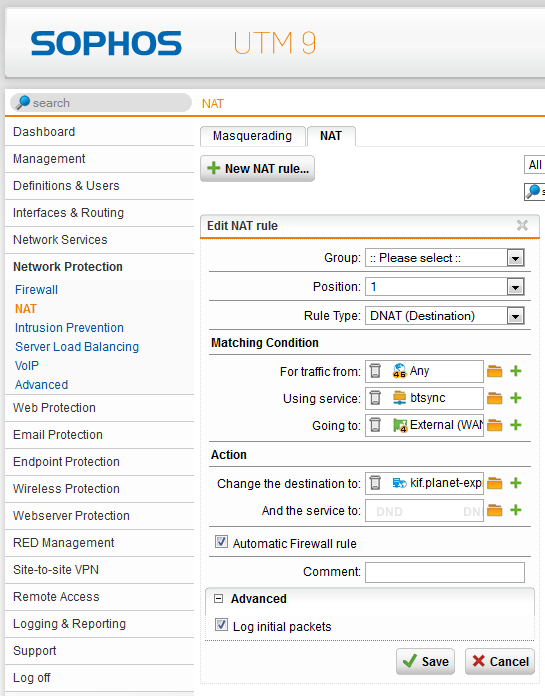Open Firewall under Network Protection
The height and width of the screenshot is (696, 545).
36,290
